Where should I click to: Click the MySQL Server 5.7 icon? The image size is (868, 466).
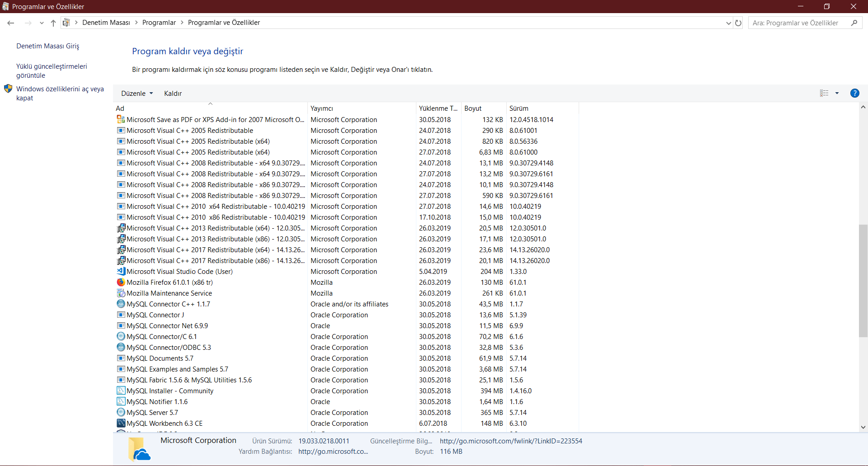121,412
